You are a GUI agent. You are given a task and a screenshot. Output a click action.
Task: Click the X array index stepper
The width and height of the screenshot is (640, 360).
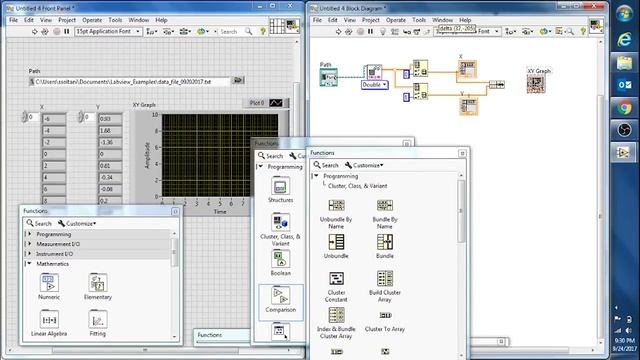point(24,117)
